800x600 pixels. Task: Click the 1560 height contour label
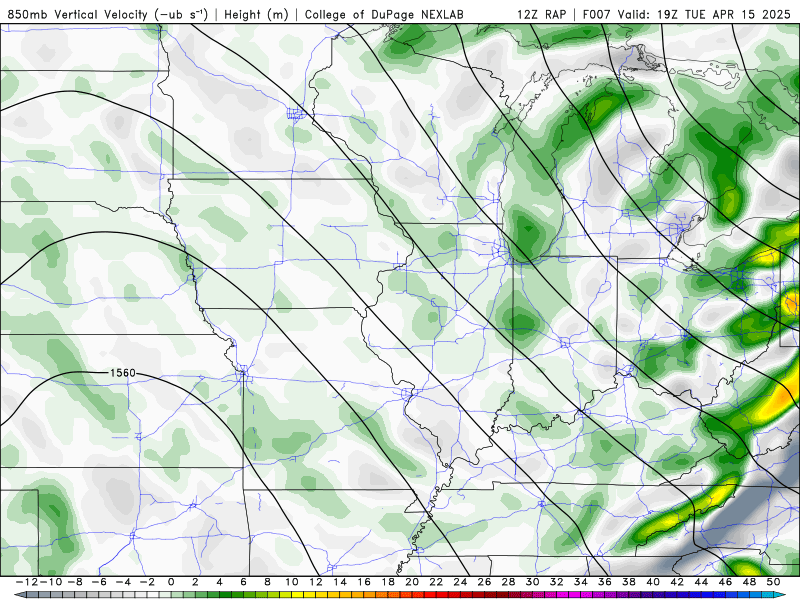(x=123, y=373)
